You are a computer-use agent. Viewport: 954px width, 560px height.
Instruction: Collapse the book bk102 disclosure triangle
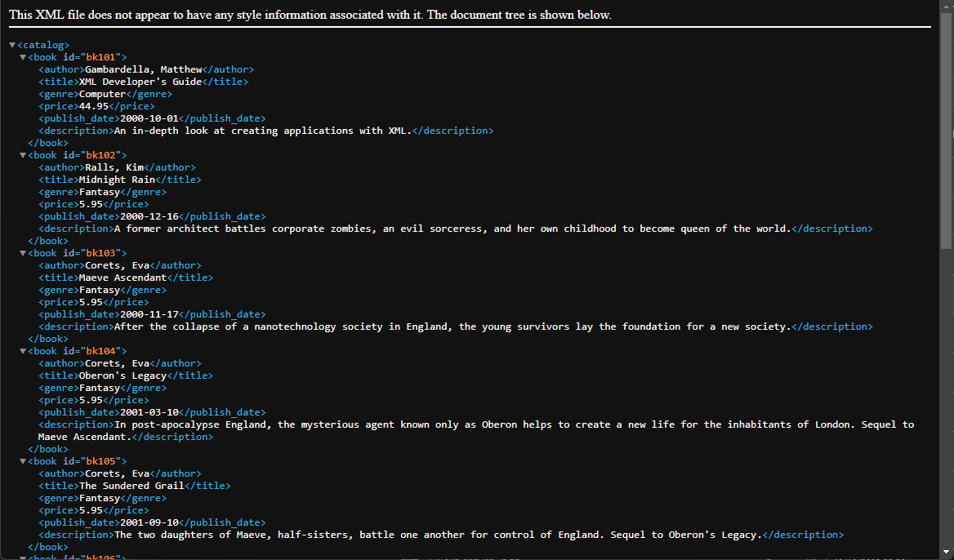coord(23,155)
